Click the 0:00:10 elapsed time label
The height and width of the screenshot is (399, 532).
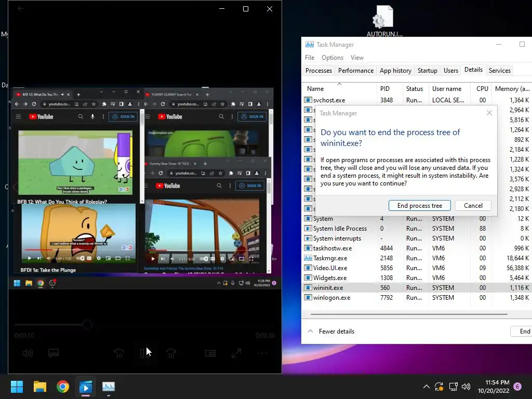[x=24, y=336]
